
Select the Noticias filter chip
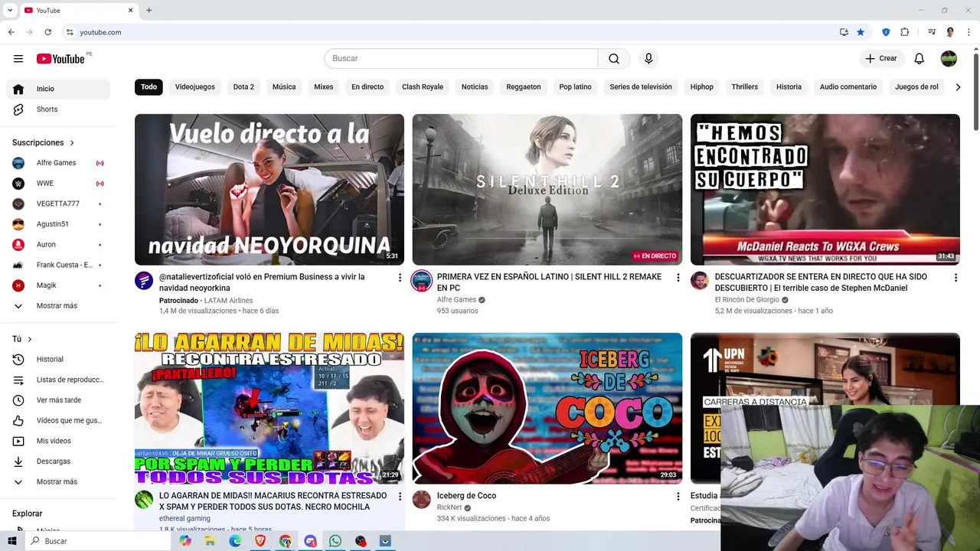[475, 87]
